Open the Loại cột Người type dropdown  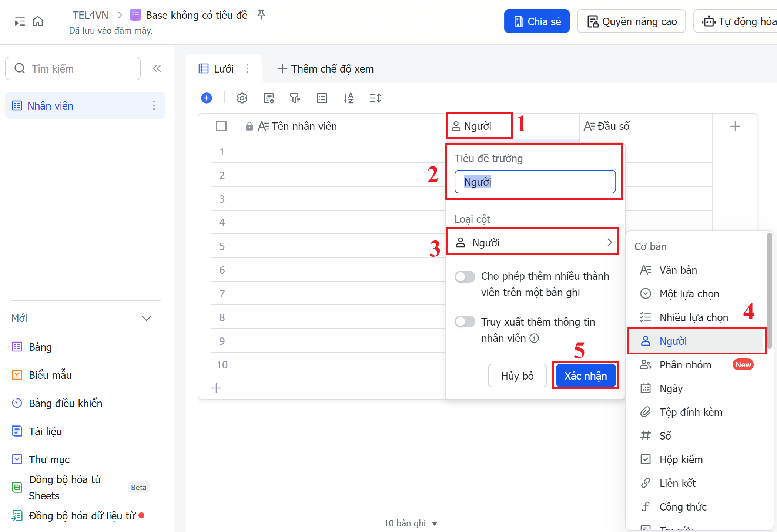pos(533,242)
